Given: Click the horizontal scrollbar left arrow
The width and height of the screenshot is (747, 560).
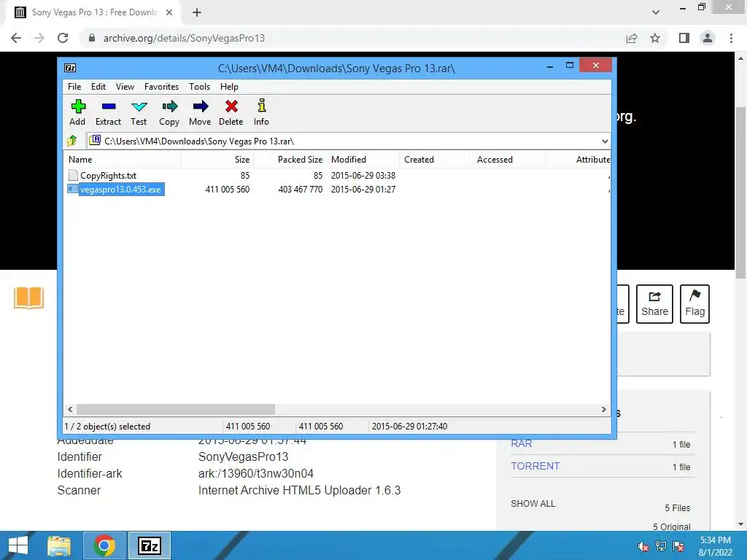Looking at the screenshot, I should [70, 409].
